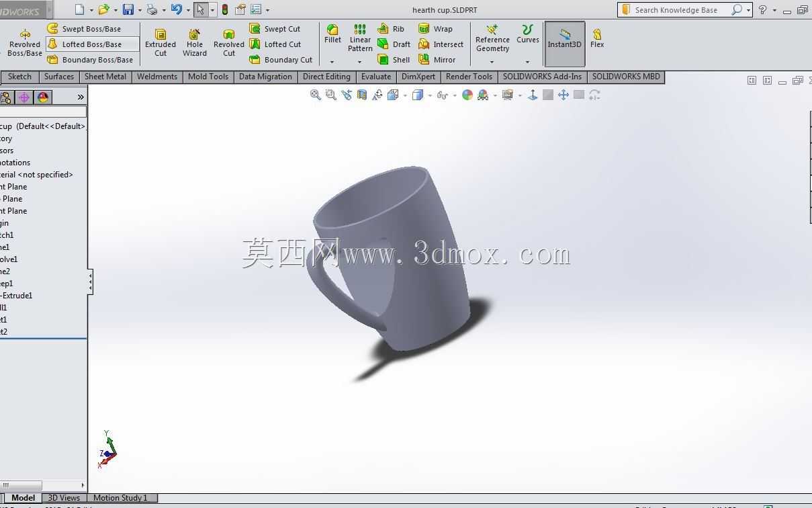Use the Wrap feature

[435, 29]
